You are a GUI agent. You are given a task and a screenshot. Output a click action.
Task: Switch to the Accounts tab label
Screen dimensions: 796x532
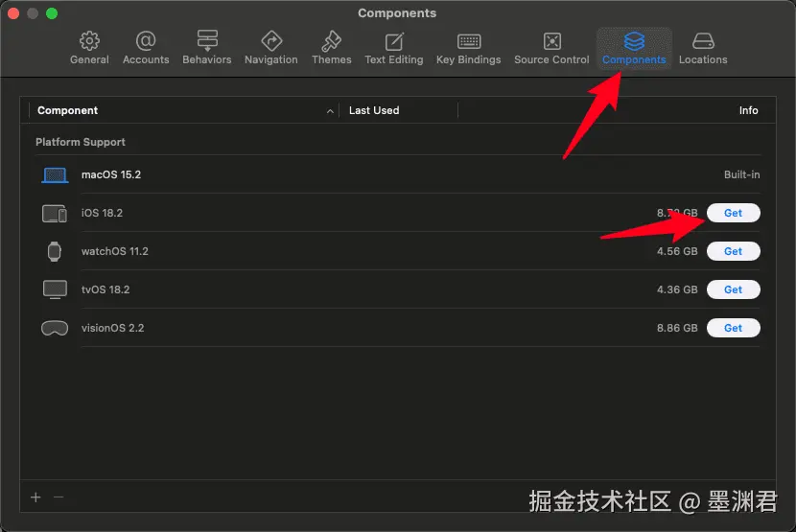click(x=146, y=59)
